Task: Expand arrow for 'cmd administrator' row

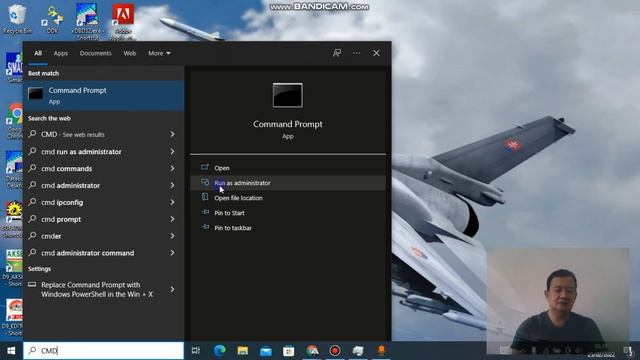Action: pos(172,185)
